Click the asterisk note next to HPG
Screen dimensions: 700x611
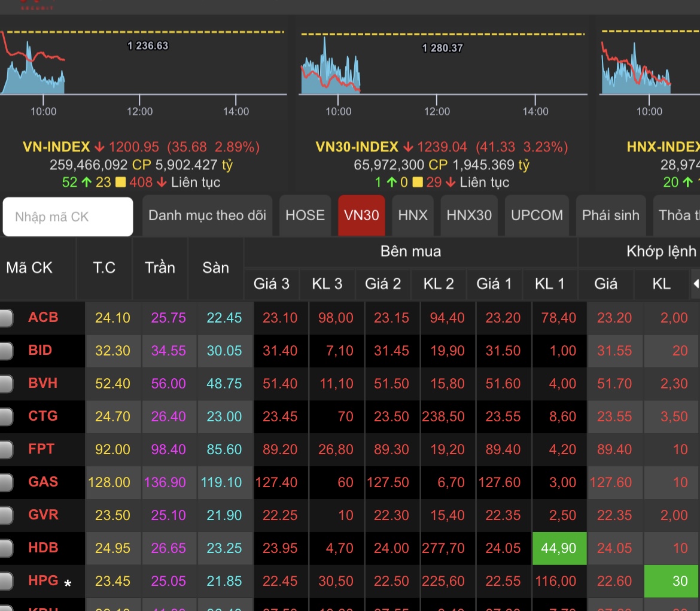pyautogui.click(x=68, y=583)
